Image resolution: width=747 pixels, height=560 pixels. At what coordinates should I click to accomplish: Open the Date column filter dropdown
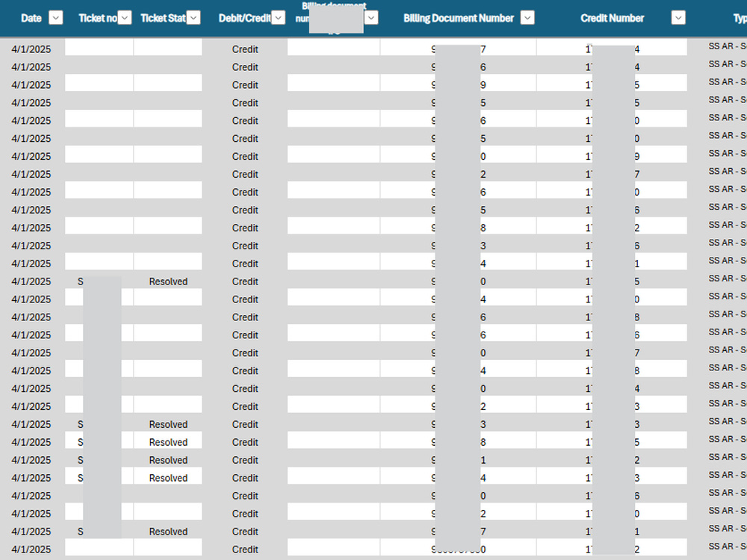56,18
